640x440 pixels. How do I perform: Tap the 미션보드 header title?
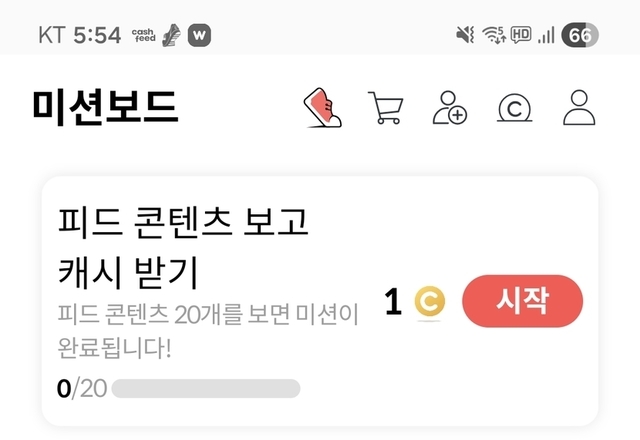click(105, 107)
